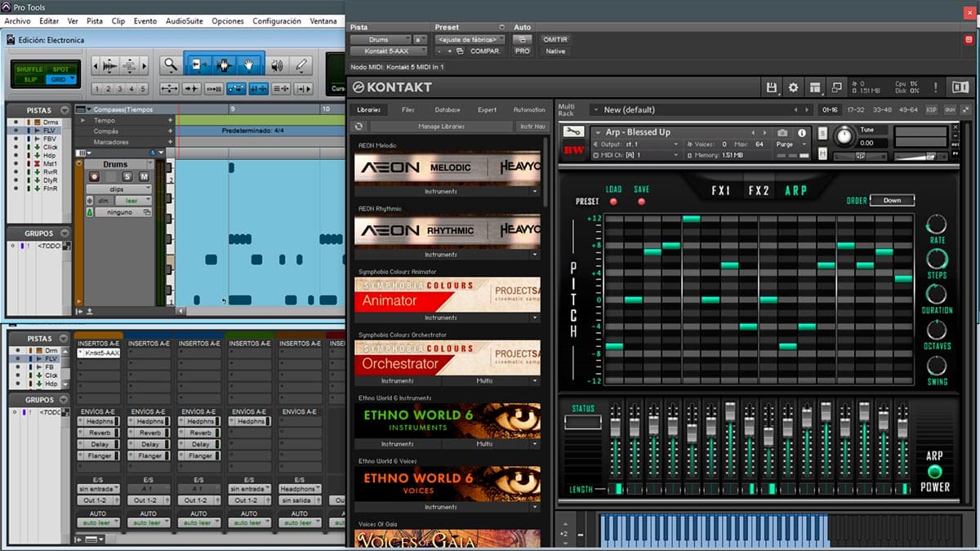Viewport: 980px width, 551px height.
Task: Select the Selector tool with waveform icon
Action: point(224,65)
